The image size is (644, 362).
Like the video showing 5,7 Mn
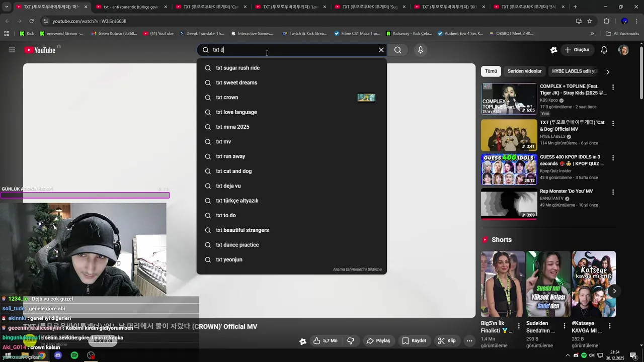point(325,341)
